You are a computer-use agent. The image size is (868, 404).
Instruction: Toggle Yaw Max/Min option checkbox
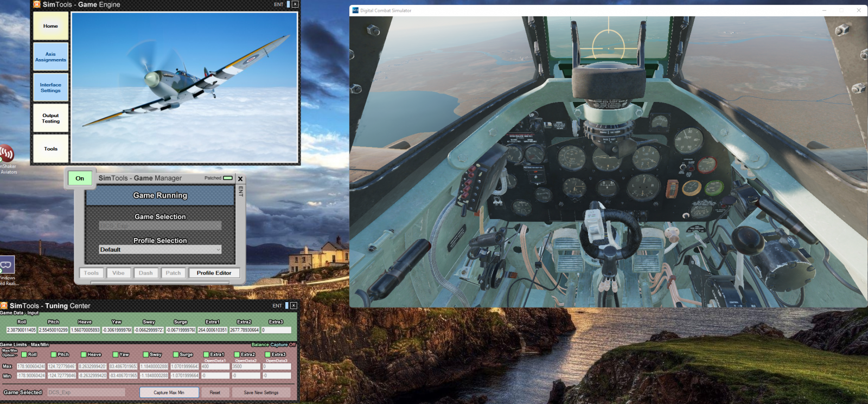tap(115, 355)
